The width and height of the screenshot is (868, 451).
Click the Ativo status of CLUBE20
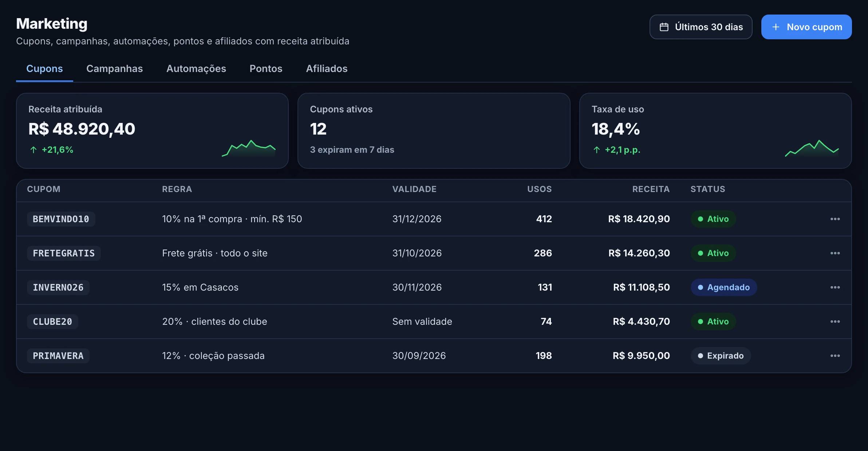pyautogui.click(x=713, y=322)
